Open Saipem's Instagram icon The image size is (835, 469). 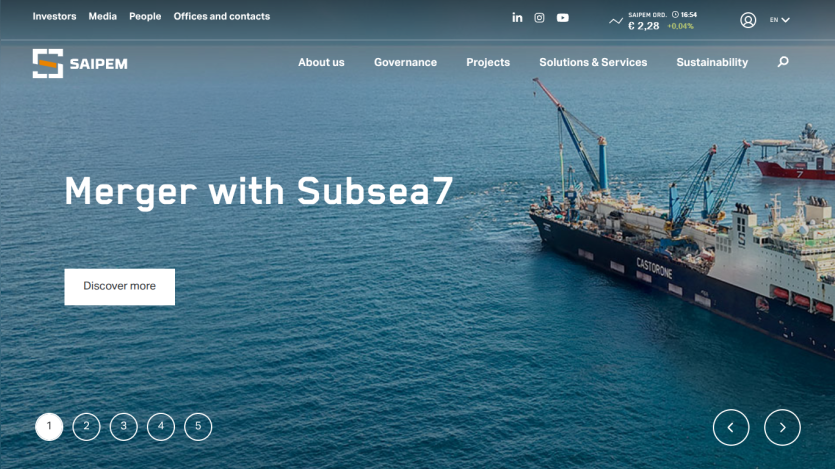pos(539,18)
